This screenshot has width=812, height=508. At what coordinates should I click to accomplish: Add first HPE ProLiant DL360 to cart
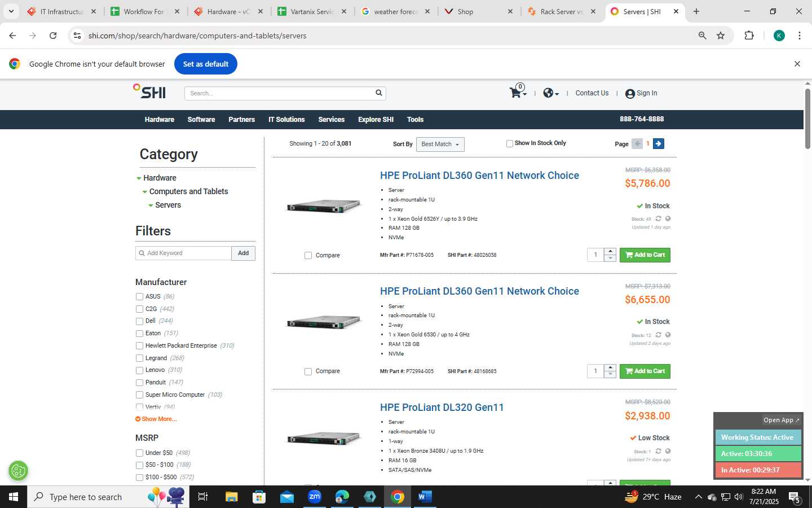coord(645,255)
